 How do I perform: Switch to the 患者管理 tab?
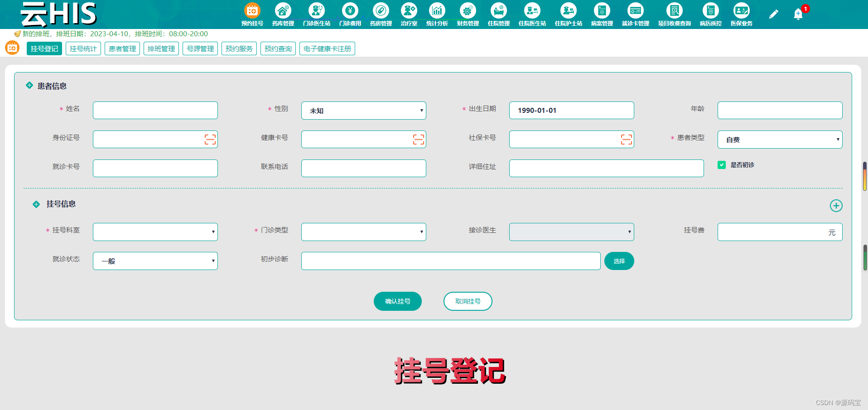[x=122, y=48]
